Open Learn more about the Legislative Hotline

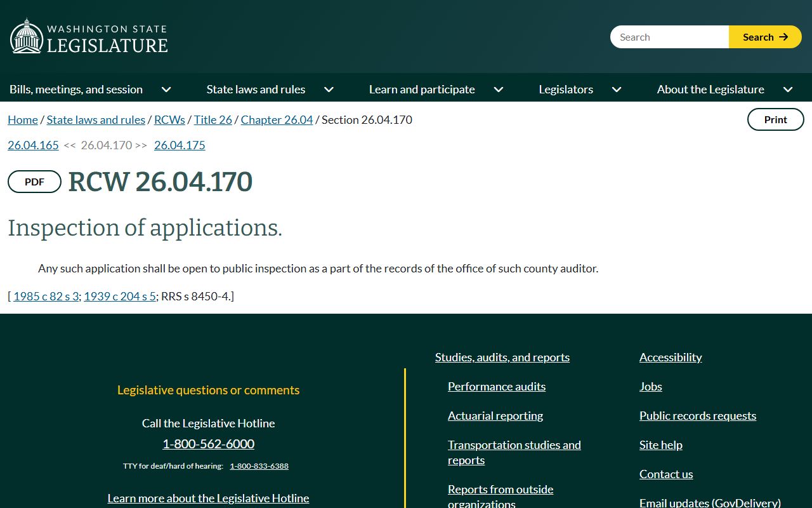pyautogui.click(x=208, y=498)
